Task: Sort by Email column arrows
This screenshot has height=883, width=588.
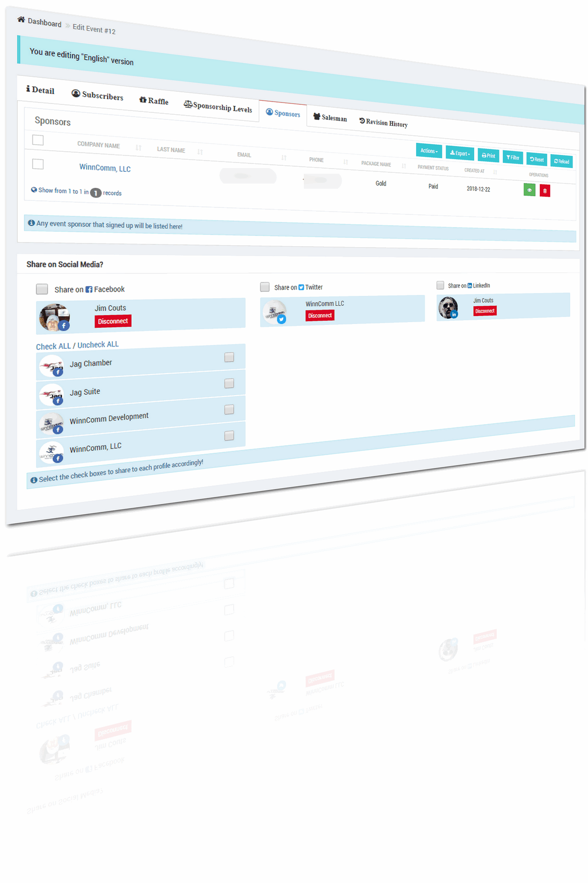Action: point(284,157)
